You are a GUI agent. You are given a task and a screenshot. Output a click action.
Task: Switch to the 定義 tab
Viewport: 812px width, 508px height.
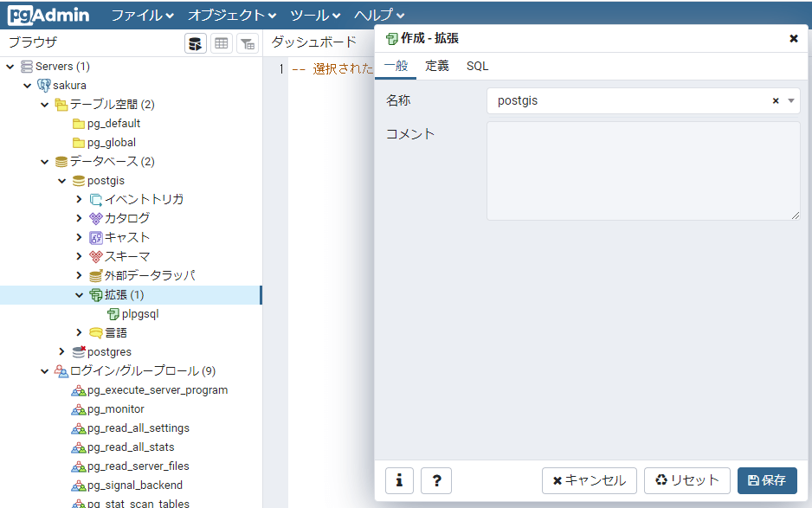pyautogui.click(x=436, y=67)
